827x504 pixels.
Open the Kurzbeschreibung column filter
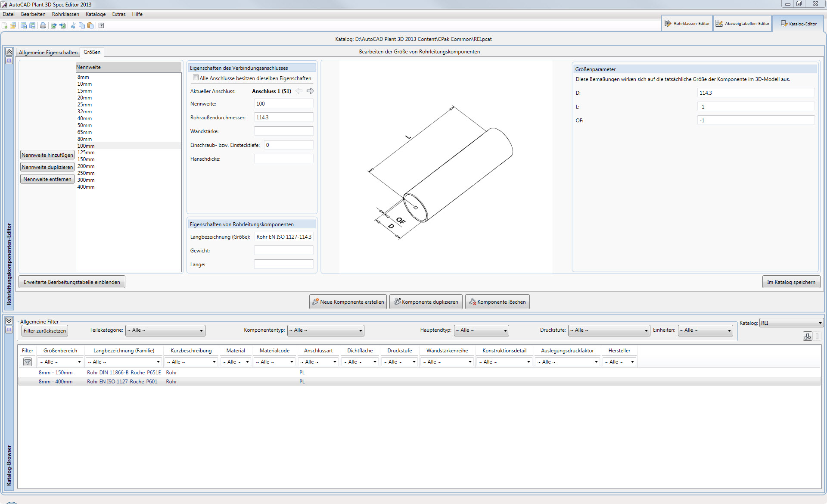pyautogui.click(x=191, y=362)
